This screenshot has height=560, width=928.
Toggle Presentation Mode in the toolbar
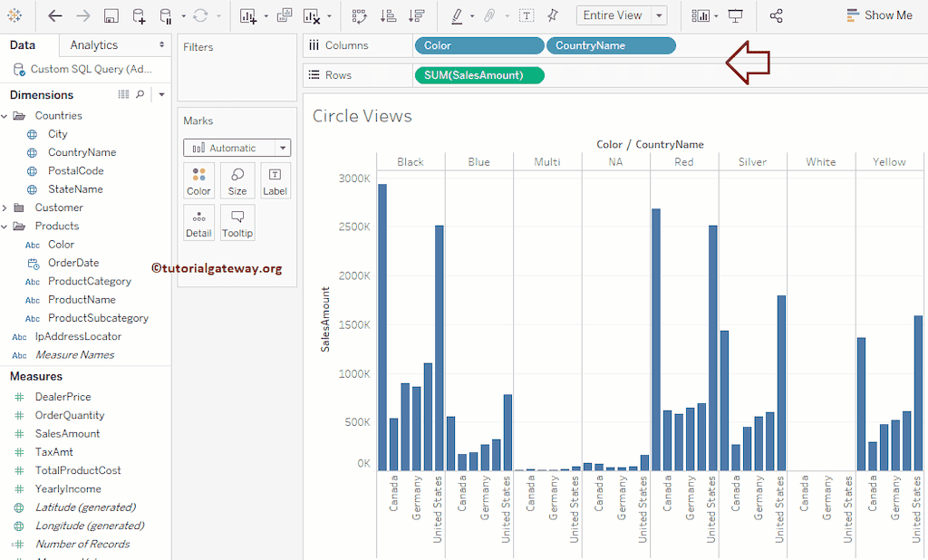[735, 14]
